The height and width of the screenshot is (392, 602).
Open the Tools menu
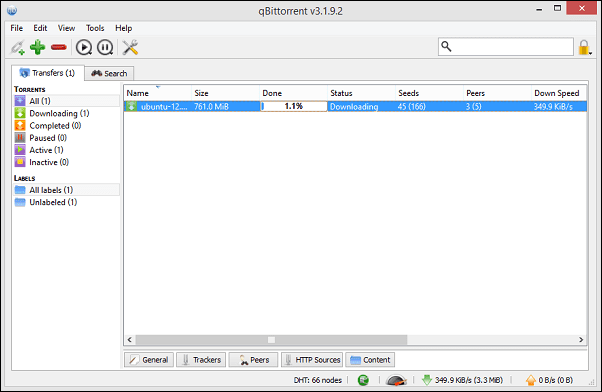tap(95, 28)
